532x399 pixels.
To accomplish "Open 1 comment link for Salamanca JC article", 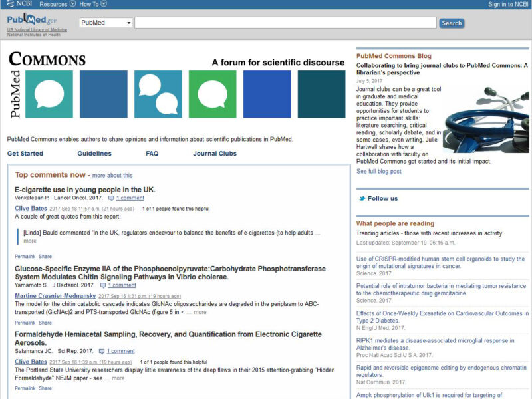I will tap(120, 352).
